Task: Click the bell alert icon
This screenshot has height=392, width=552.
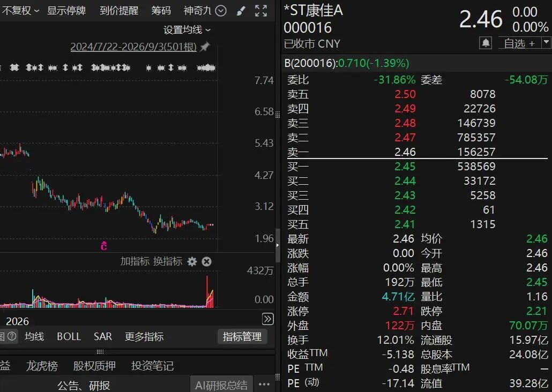Action: (486, 43)
